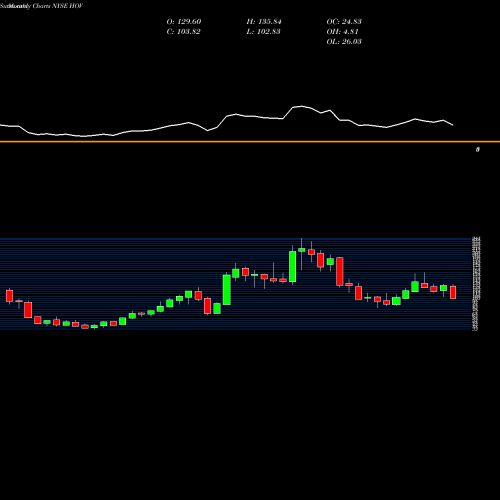Image resolution: width=500 pixels, height=500 pixels.
Task: Click the last red candlestick on the right
Action: pyautogui.click(x=453, y=292)
